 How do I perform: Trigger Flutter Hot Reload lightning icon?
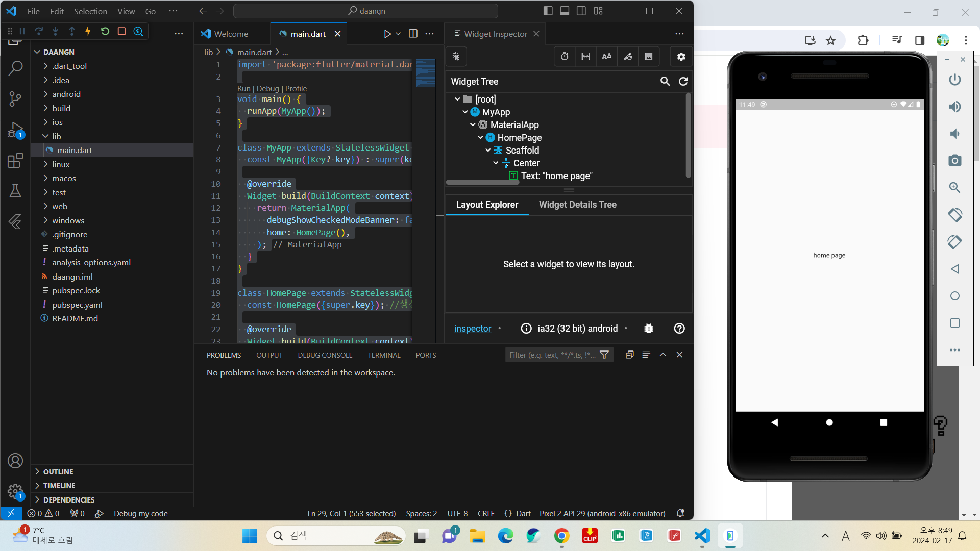click(x=88, y=32)
